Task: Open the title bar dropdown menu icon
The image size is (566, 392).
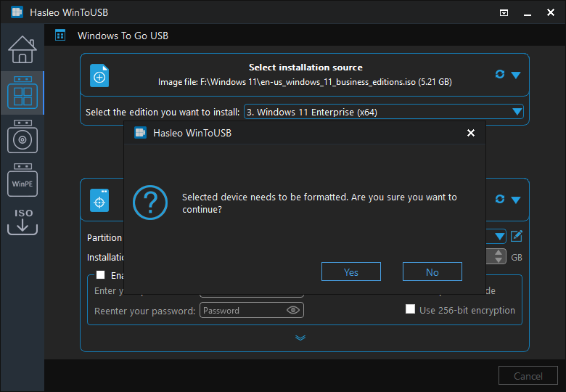Action: [504, 12]
